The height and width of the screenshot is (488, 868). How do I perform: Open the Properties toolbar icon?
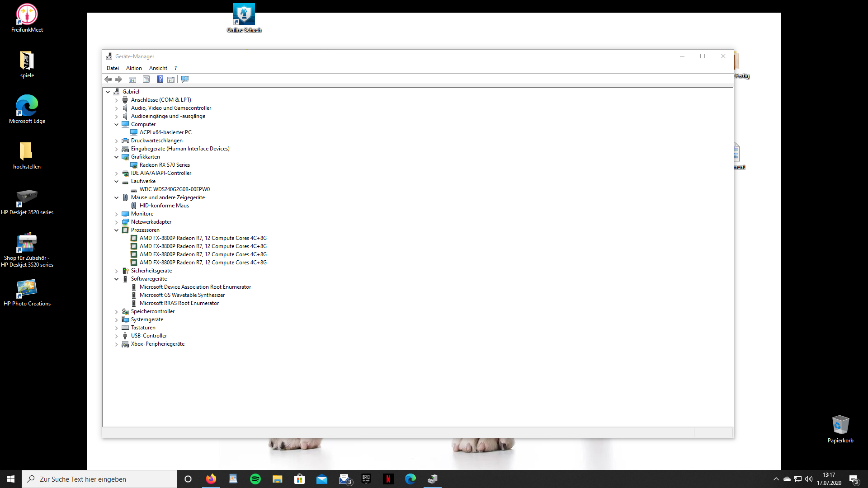[x=146, y=80]
